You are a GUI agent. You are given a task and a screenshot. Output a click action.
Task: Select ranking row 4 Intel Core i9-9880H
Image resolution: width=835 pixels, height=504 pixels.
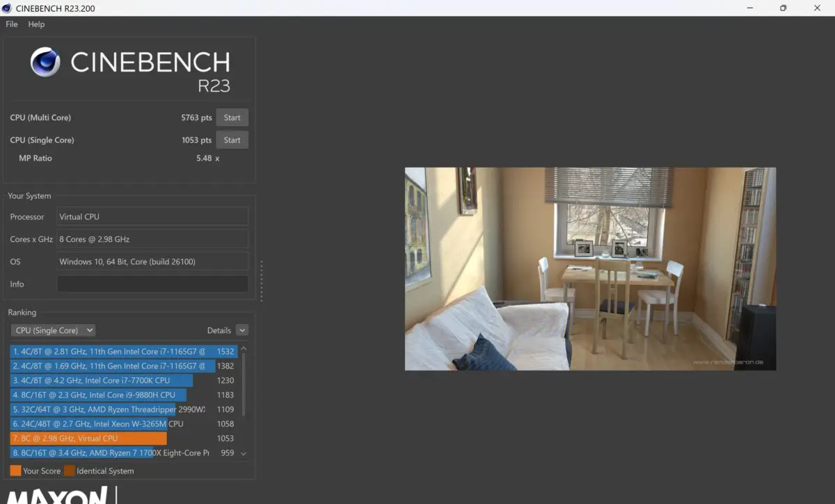(123, 395)
